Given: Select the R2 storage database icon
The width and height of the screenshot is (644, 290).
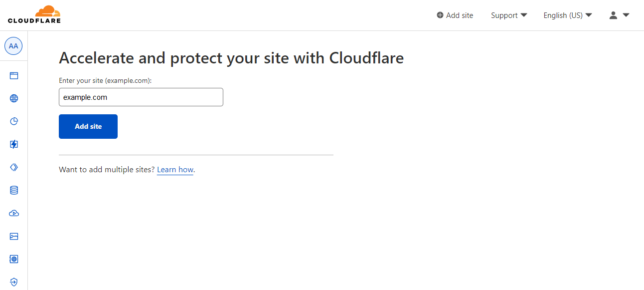Looking at the screenshot, I should pyautogui.click(x=13, y=190).
